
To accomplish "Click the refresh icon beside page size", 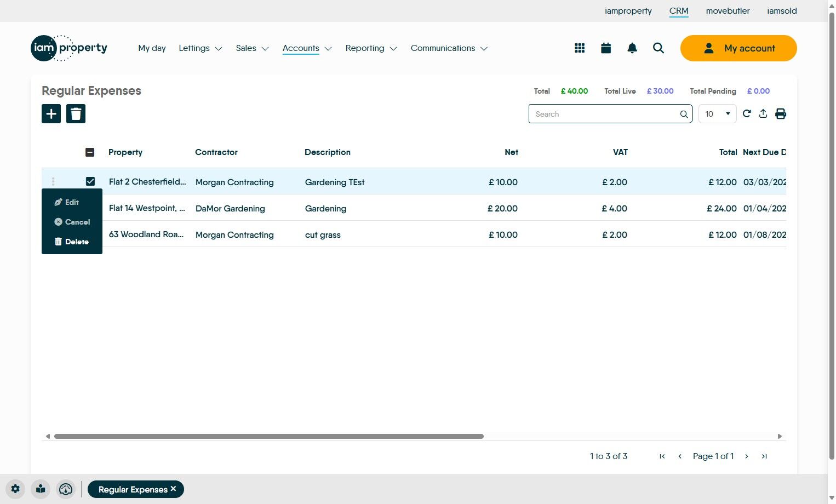I will [x=747, y=114].
